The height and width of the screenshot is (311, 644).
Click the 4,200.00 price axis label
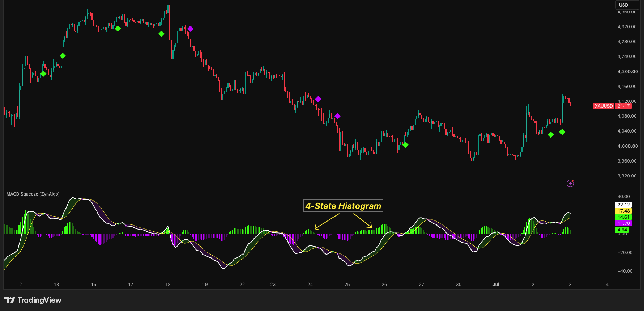pyautogui.click(x=627, y=72)
